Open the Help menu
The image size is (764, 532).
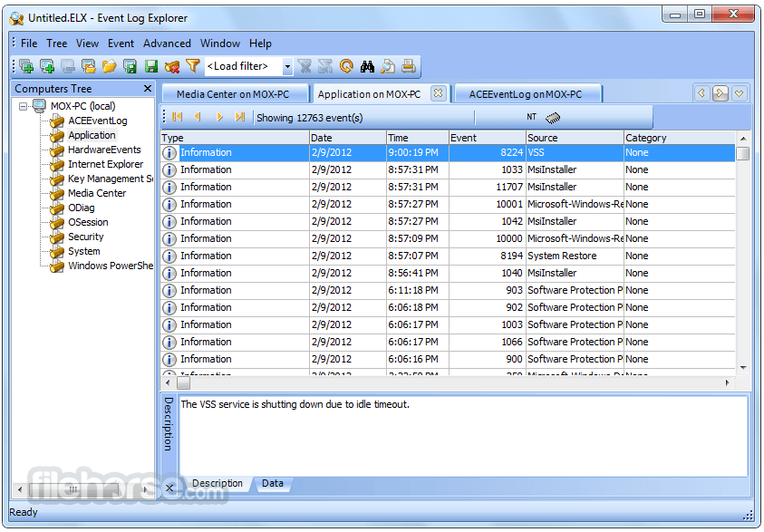pyautogui.click(x=260, y=44)
